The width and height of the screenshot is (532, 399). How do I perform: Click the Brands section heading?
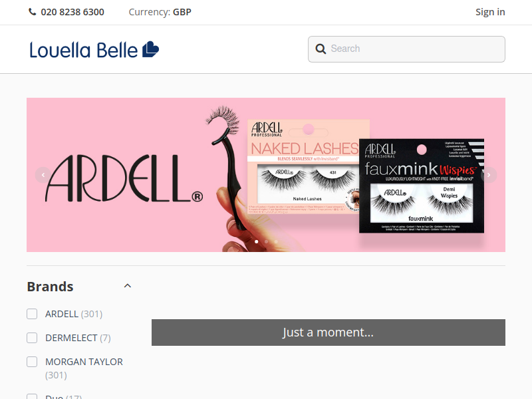(51, 287)
